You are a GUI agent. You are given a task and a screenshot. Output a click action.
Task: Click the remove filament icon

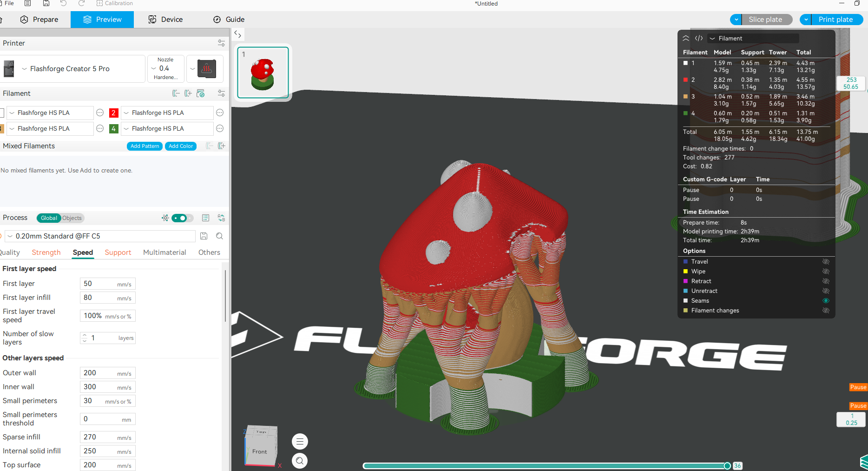pyautogui.click(x=176, y=93)
